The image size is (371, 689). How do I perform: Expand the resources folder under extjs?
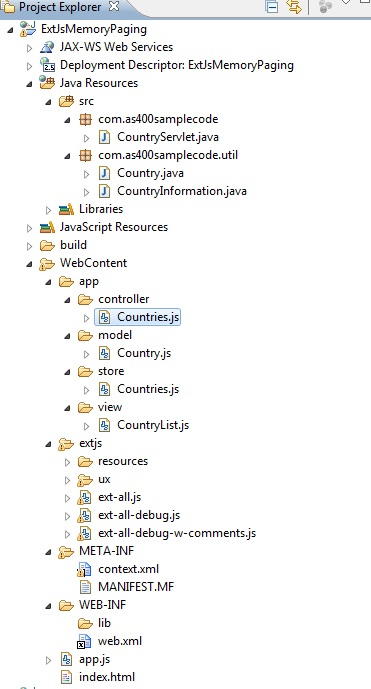[x=68, y=462]
